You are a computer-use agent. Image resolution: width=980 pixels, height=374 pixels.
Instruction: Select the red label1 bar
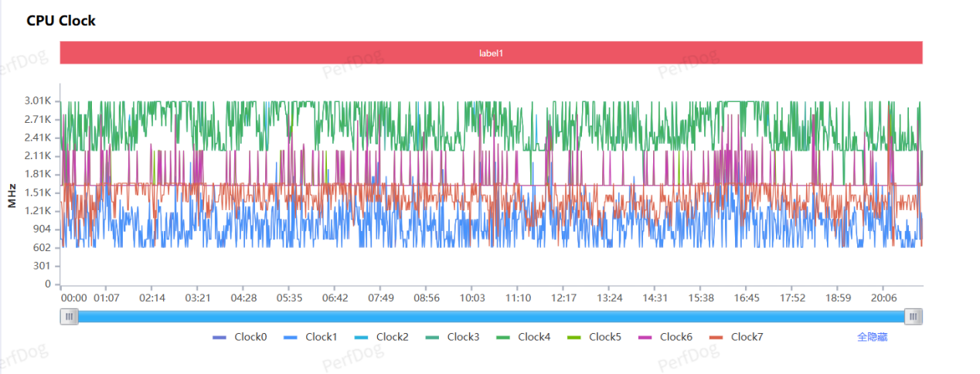click(x=491, y=53)
